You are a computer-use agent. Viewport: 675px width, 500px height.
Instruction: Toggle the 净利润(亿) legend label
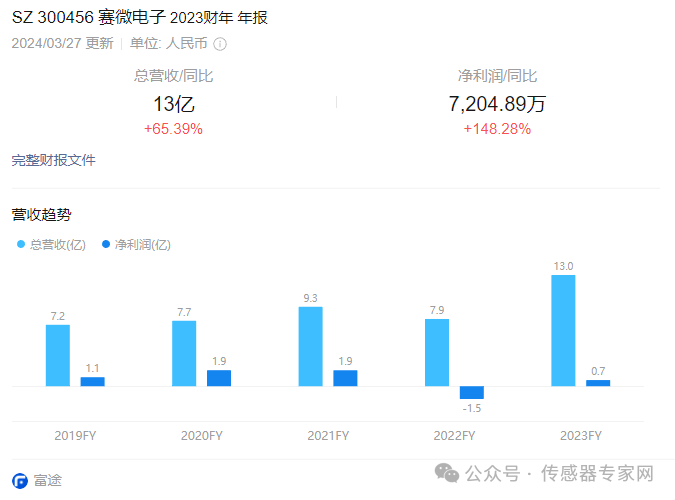[x=143, y=244]
